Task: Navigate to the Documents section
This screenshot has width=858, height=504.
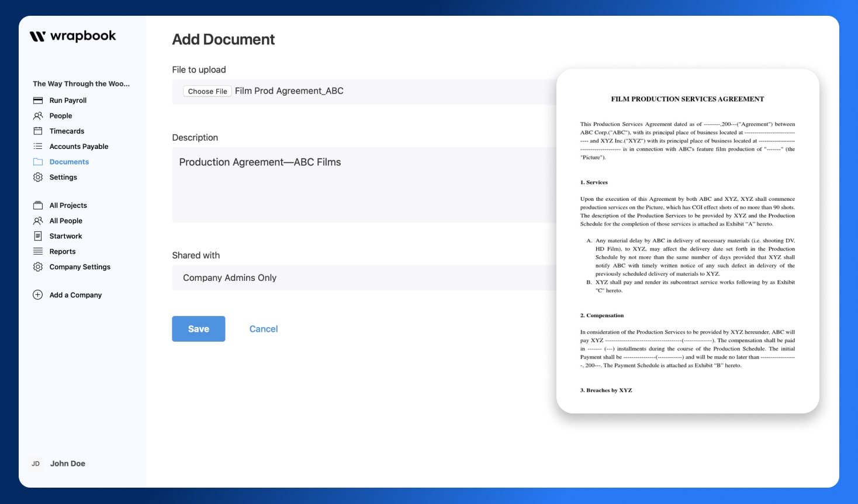Action: click(x=68, y=161)
